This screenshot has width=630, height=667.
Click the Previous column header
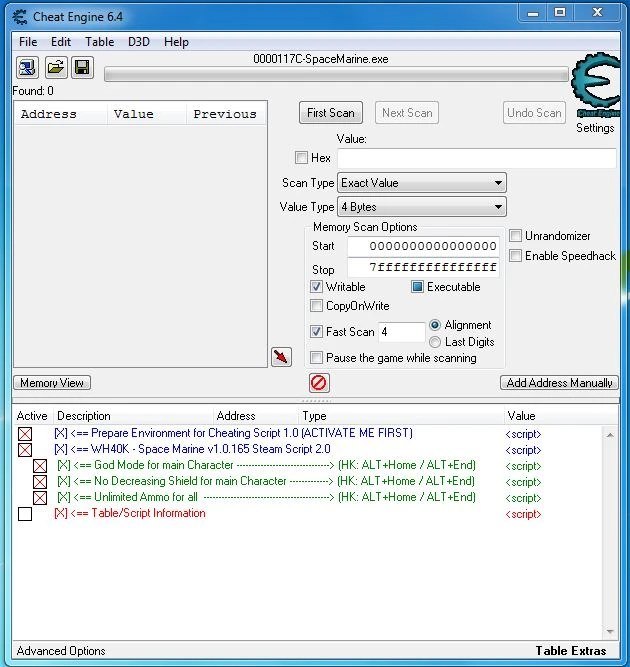[226, 114]
